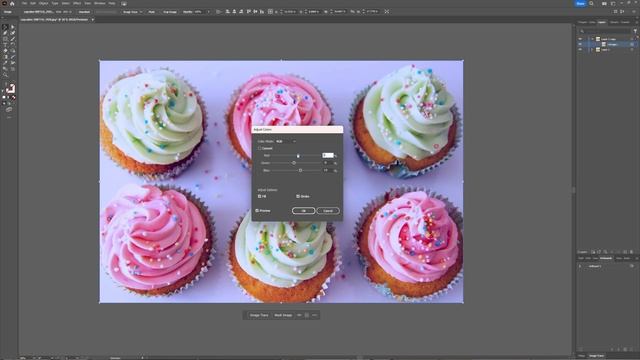
Task: Click the Layers panel search field
Action: coord(605,31)
